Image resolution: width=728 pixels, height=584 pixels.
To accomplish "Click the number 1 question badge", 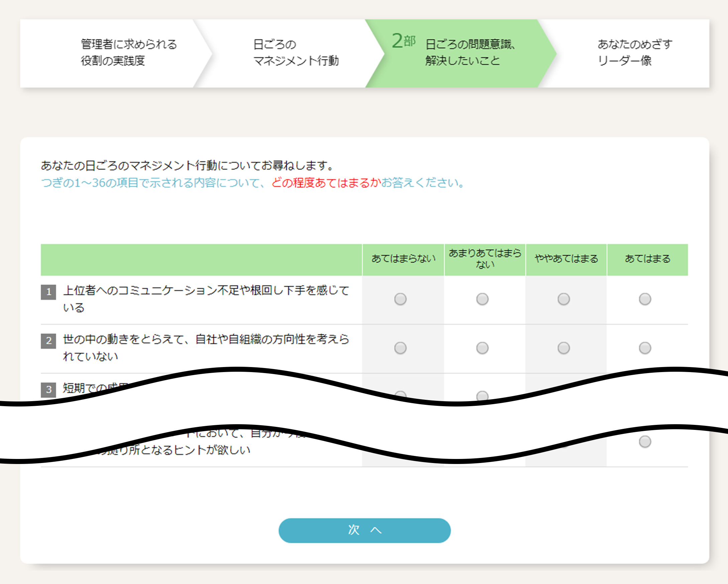I will pos(48,292).
